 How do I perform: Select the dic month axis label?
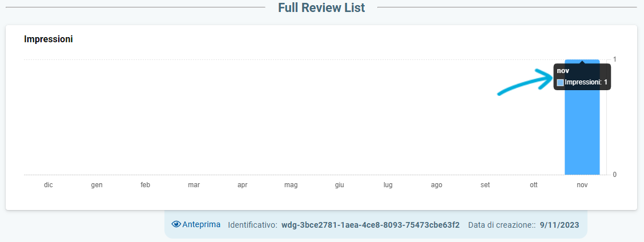49,185
